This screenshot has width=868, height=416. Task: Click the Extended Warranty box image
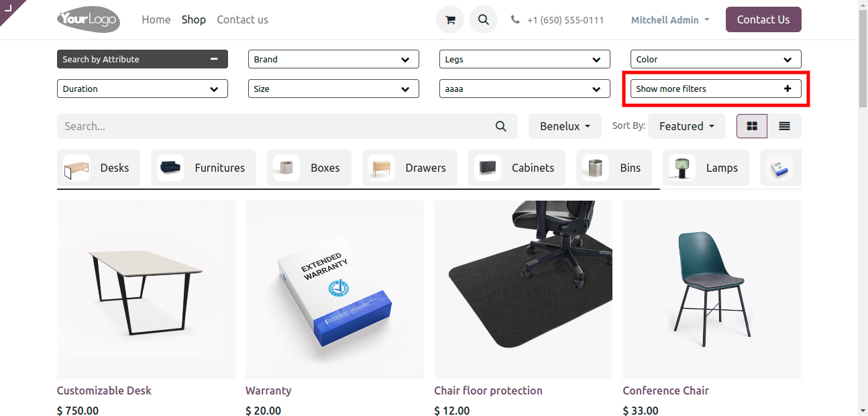click(335, 290)
